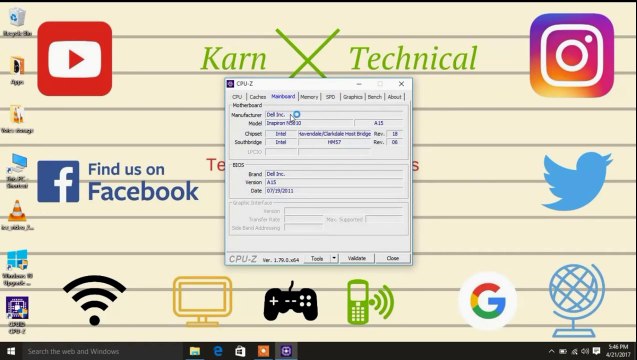Screen dimensions: 637x360
Task: Select the Mainboard tab
Action: pyautogui.click(x=283, y=96)
